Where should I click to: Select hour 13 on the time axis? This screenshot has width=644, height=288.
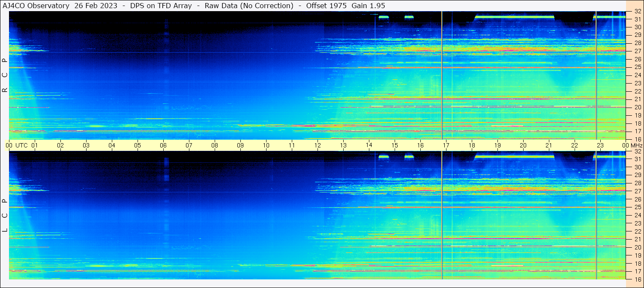pos(343,145)
